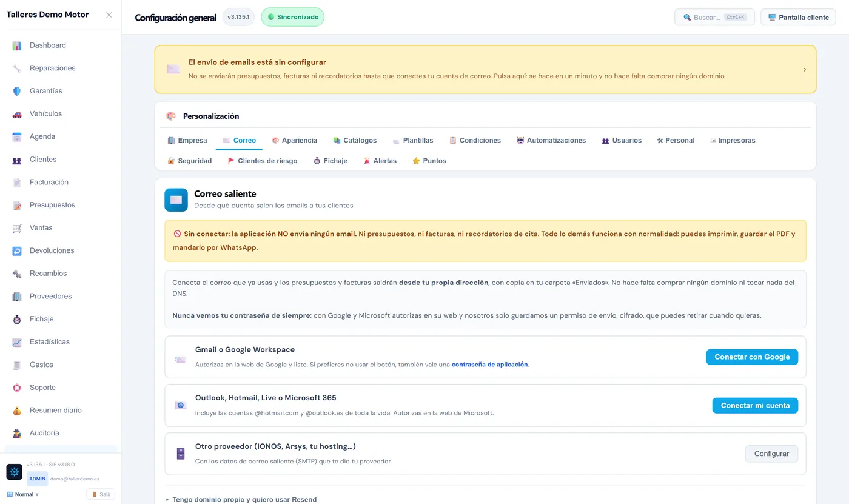Screen dimensions: 849x504
Task: Open the Plantillas tab
Action: tap(413, 141)
